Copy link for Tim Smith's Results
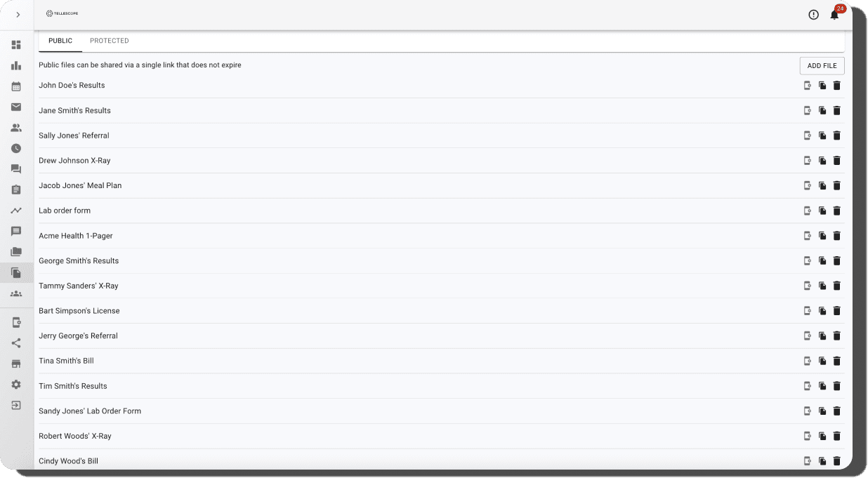This screenshot has height=478, width=868. click(x=822, y=386)
